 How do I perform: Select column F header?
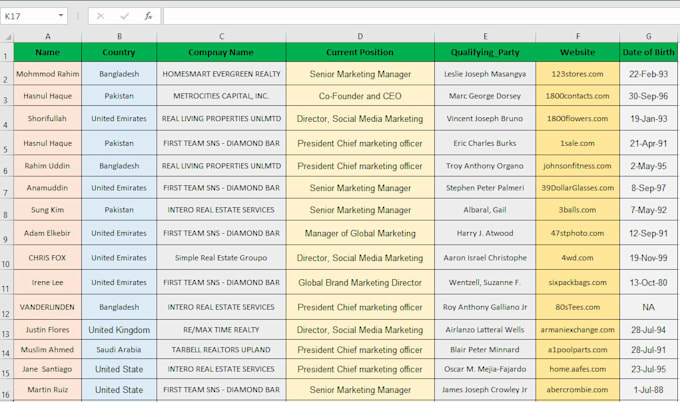(578, 36)
